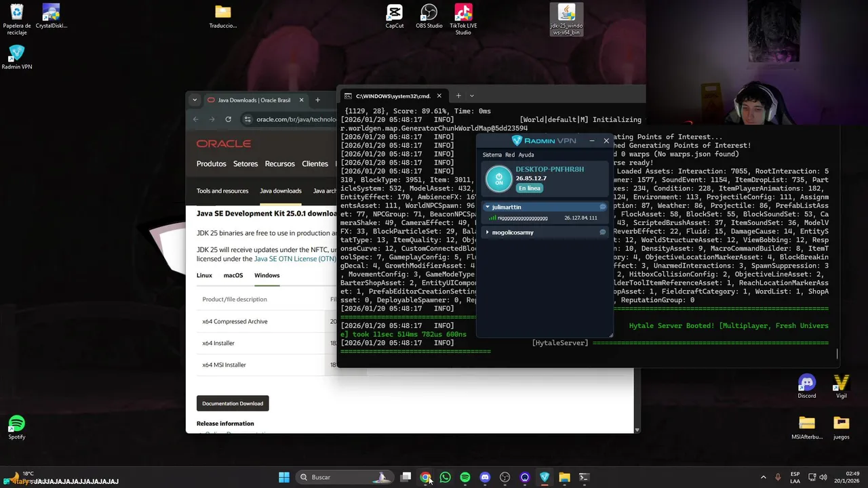Open Spotify desktop shortcut
The width and height of the screenshot is (868, 488).
click(17, 428)
